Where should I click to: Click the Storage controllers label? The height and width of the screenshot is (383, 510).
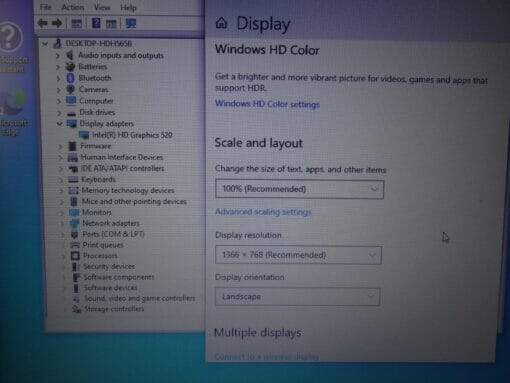(x=114, y=309)
